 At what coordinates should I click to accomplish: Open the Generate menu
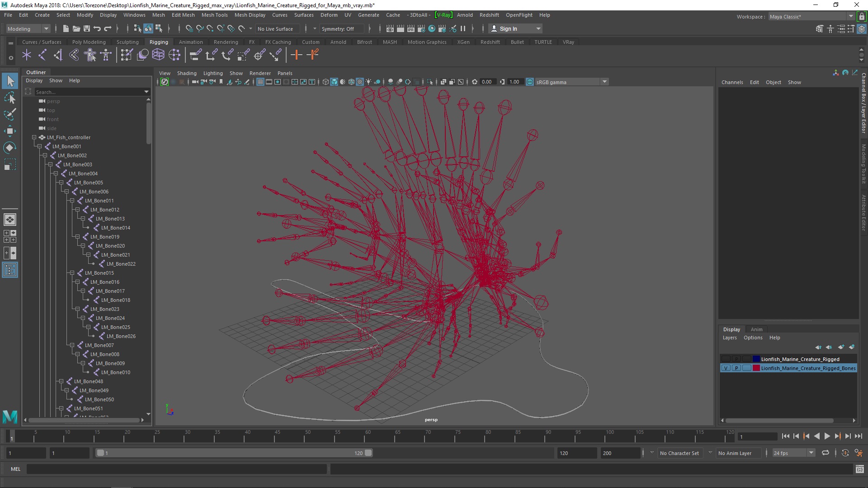click(368, 14)
